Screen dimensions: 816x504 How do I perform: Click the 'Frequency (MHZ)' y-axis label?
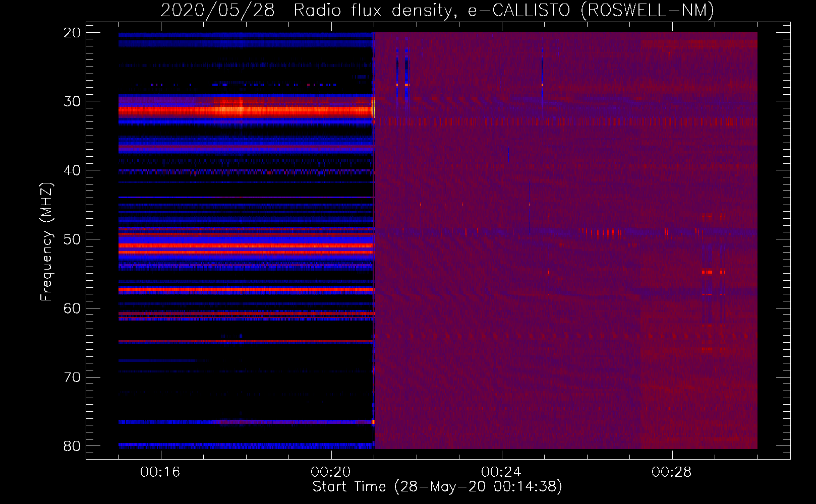tap(46, 241)
